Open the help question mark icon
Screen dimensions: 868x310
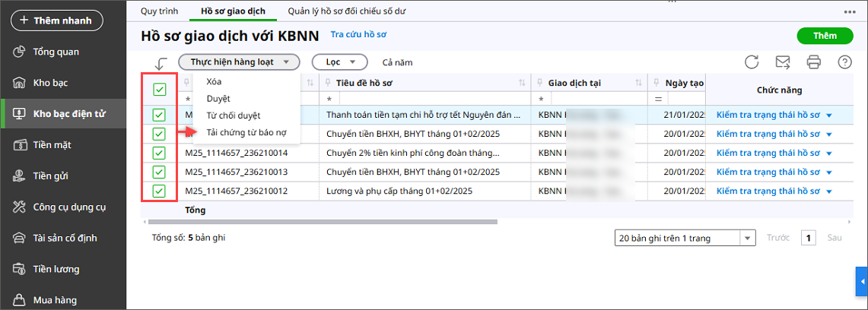click(x=844, y=62)
